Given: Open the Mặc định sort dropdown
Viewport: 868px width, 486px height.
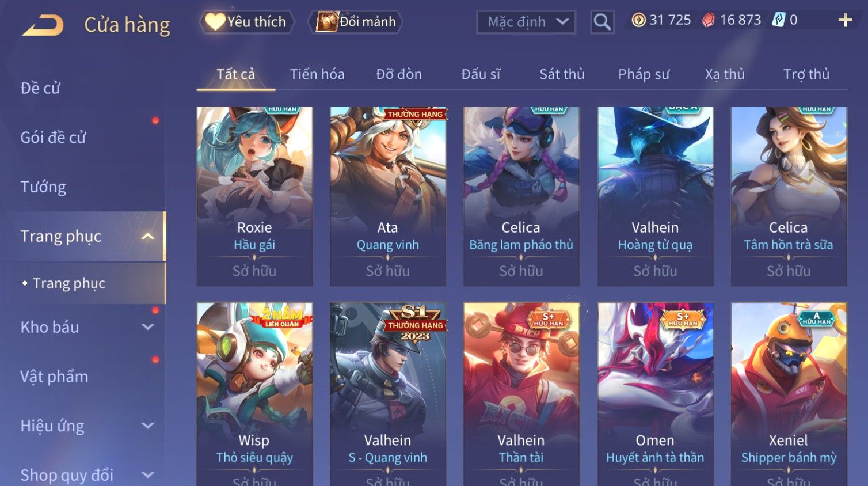Looking at the screenshot, I should (526, 22).
